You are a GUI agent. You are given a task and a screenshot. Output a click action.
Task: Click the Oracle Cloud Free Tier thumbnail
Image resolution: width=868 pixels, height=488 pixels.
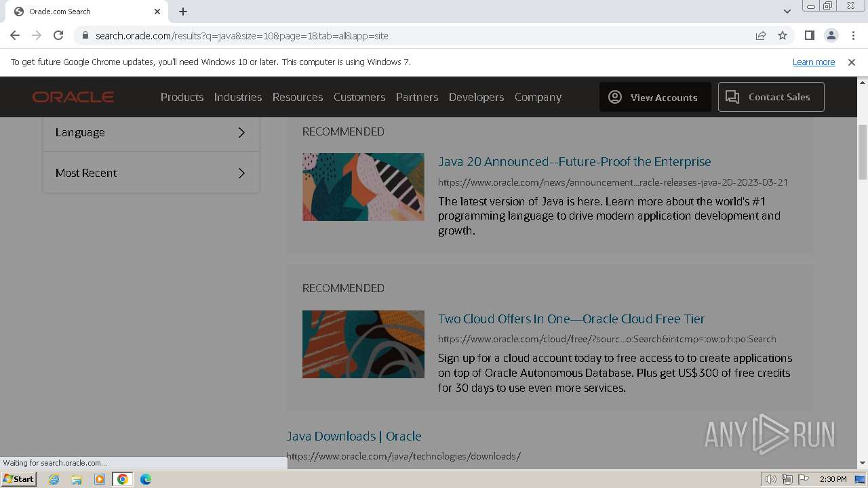pos(363,344)
